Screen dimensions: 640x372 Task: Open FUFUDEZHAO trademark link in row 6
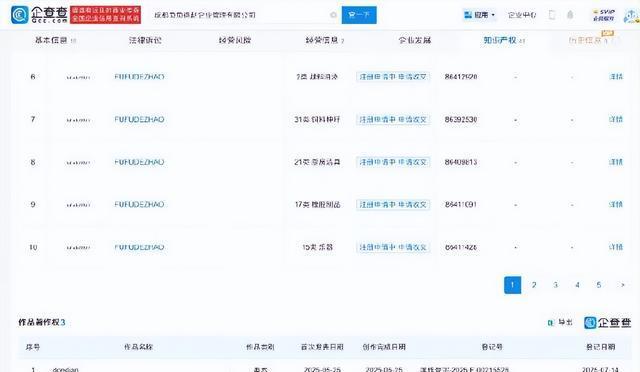139,77
